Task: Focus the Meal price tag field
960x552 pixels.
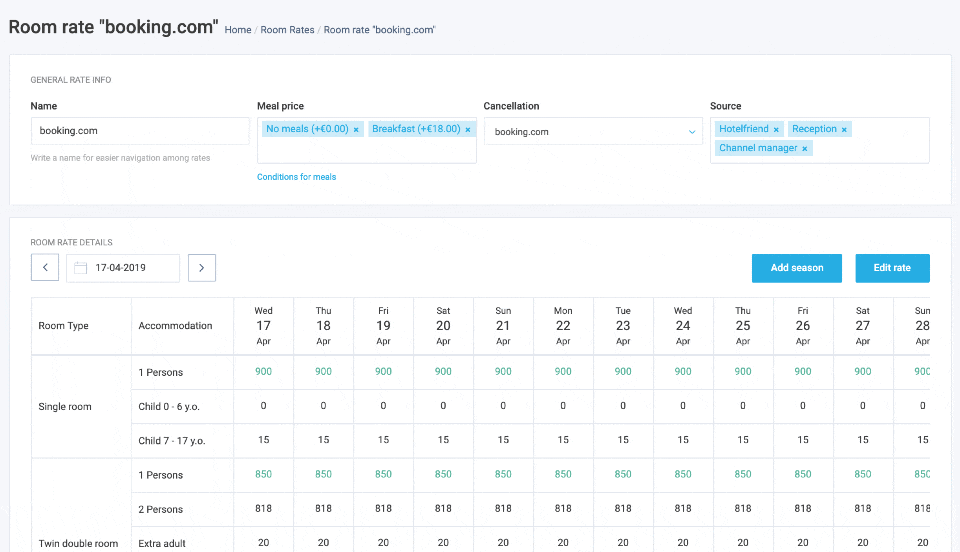Action: (367, 140)
